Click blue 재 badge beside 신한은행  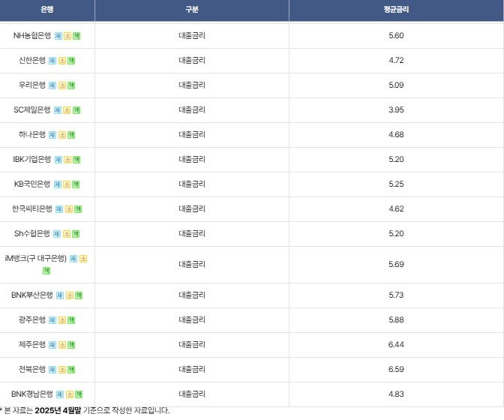click(x=52, y=61)
